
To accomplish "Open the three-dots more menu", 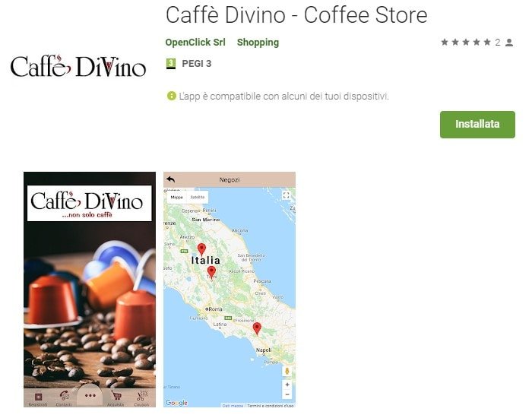I will (x=90, y=396).
